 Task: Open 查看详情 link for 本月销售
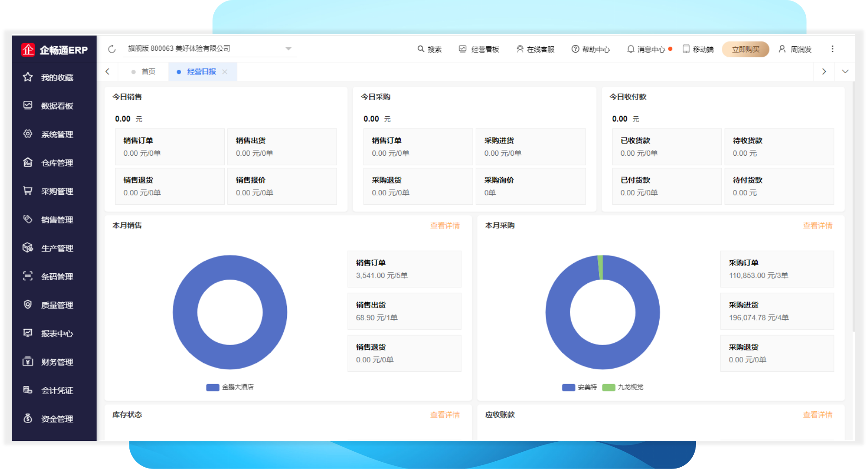click(x=444, y=226)
